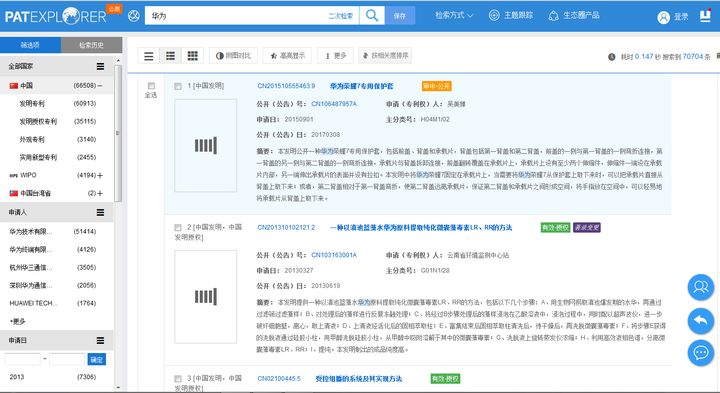Click 二次检索 in the search box
The image size is (720, 393).
tap(341, 16)
